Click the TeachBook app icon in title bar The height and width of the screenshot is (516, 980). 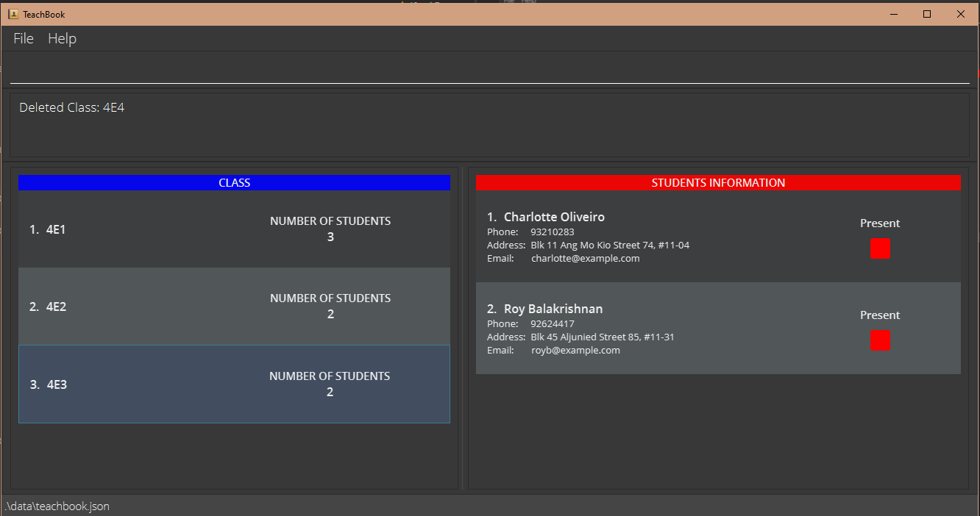[x=13, y=14]
